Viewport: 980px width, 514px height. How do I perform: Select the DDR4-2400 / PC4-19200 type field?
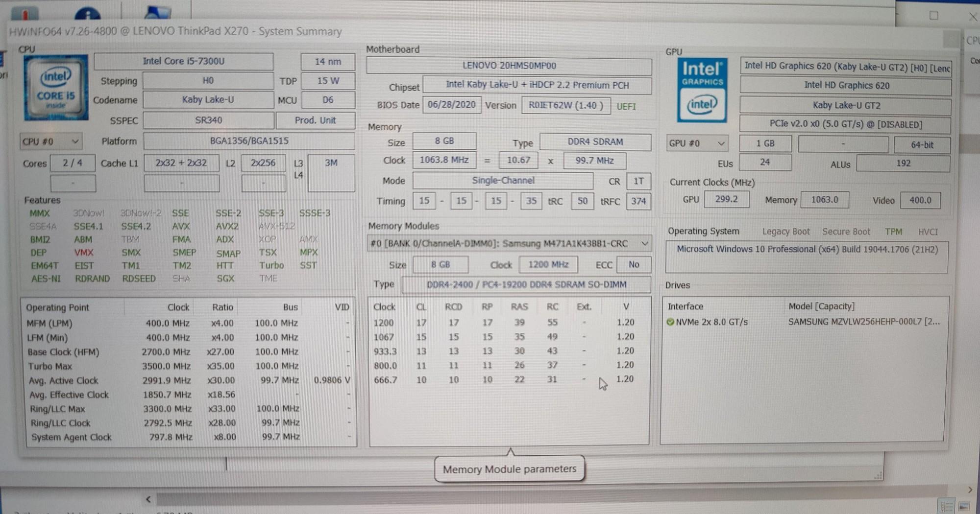[526, 284]
